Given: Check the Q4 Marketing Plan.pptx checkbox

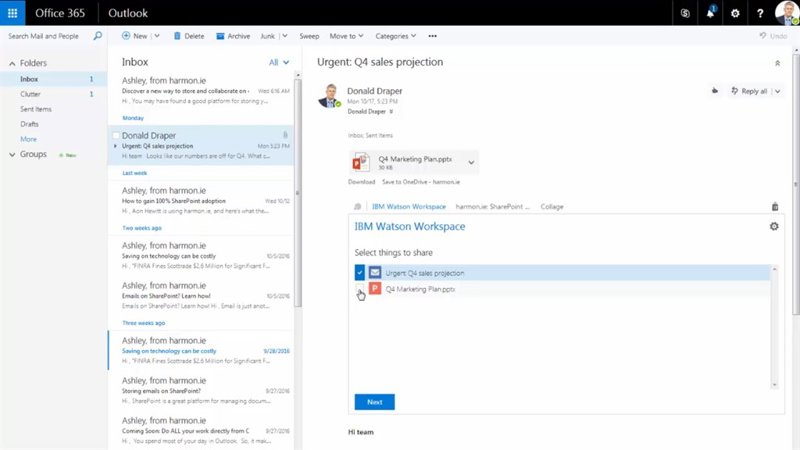Looking at the screenshot, I should [360, 289].
